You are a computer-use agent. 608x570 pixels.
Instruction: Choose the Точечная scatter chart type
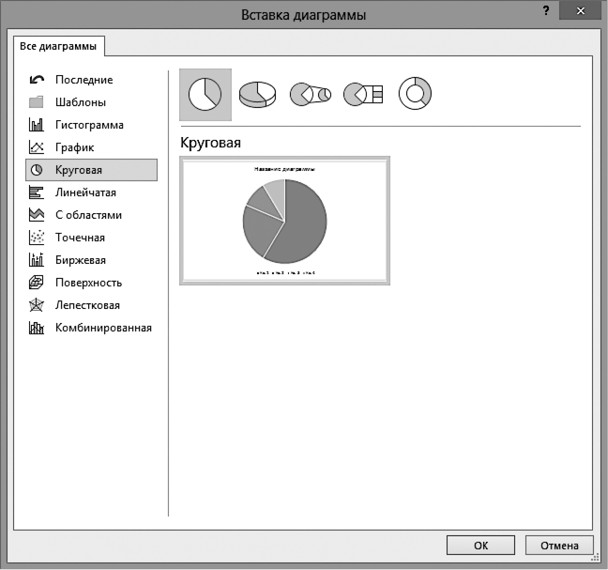(80, 237)
